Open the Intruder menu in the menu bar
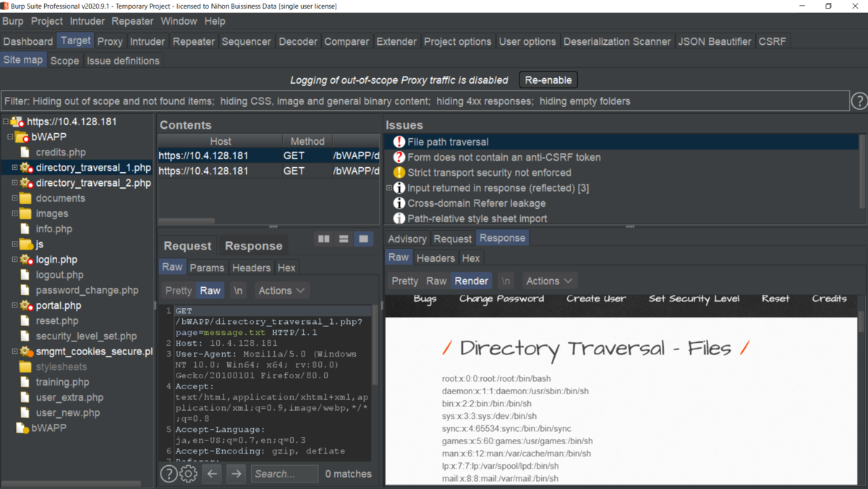 88,21
